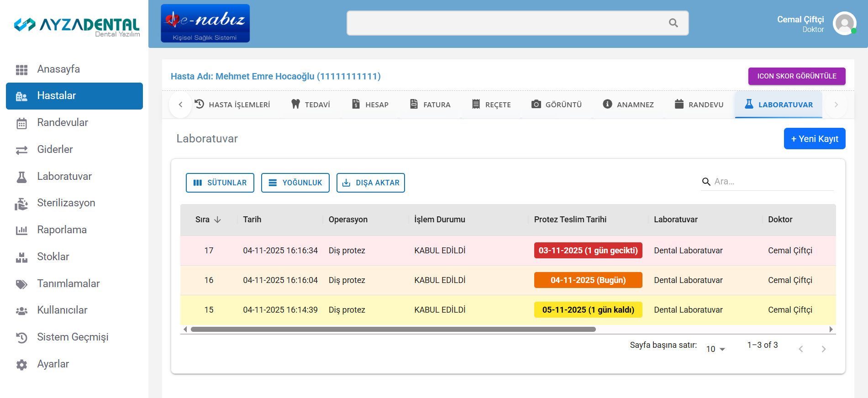The height and width of the screenshot is (398, 868).
Task: Sort by the Sıra column arrow
Action: click(x=218, y=220)
